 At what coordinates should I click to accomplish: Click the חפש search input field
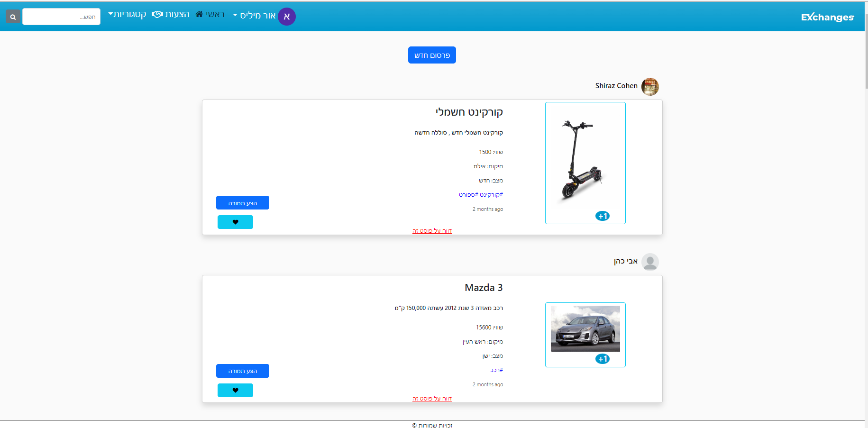coord(61,16)
